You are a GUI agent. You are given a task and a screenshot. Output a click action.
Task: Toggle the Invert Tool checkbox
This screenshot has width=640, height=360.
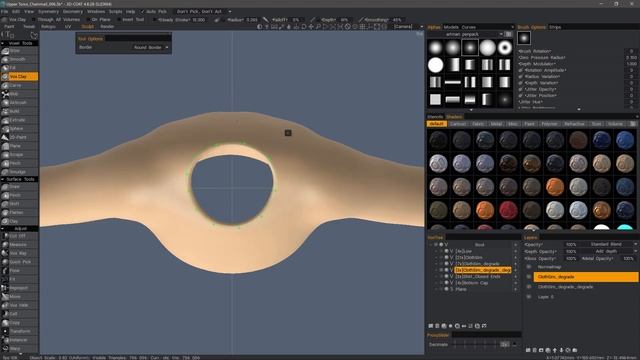119,19
